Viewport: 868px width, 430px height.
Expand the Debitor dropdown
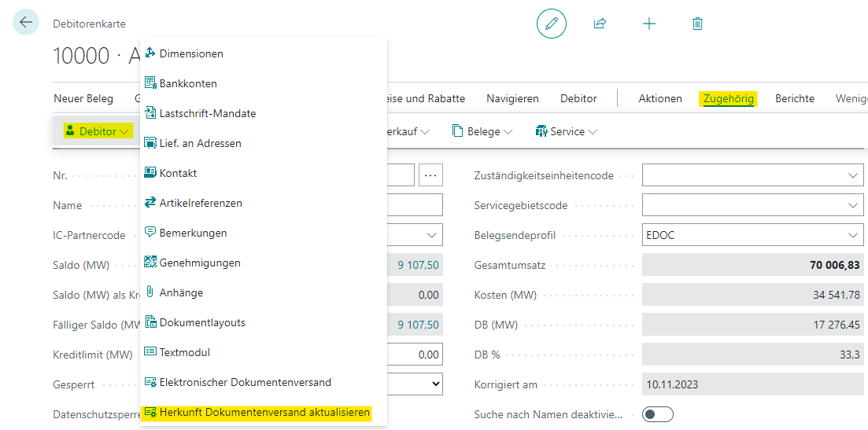tap(98, 131)
